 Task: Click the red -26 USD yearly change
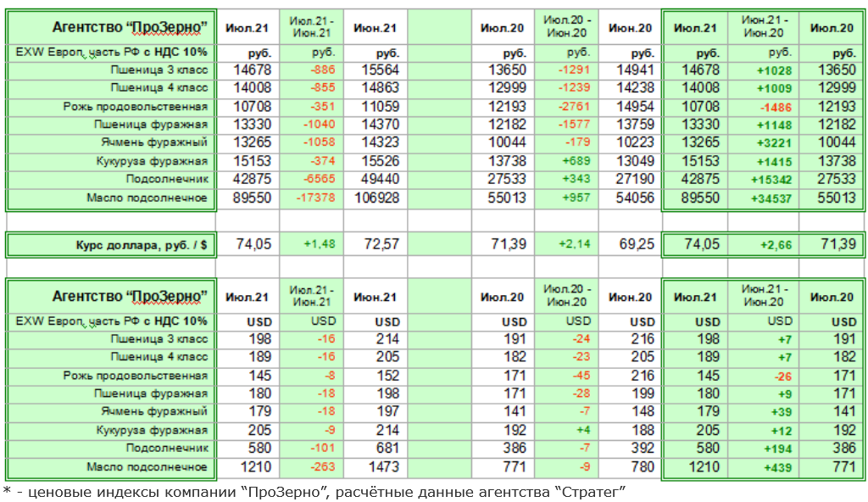tap(783, 376)
